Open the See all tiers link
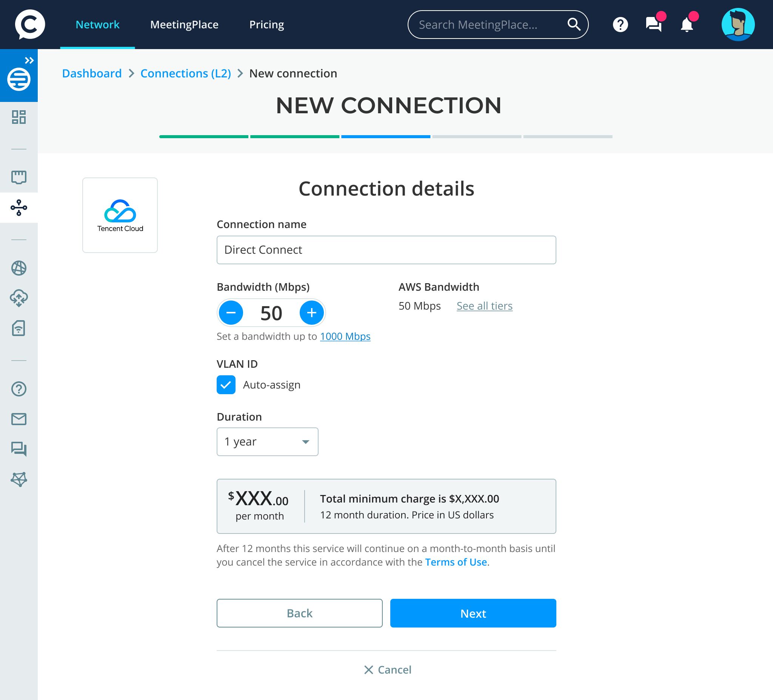The width and height of the screenshot is (773, 700). [484, 306]
